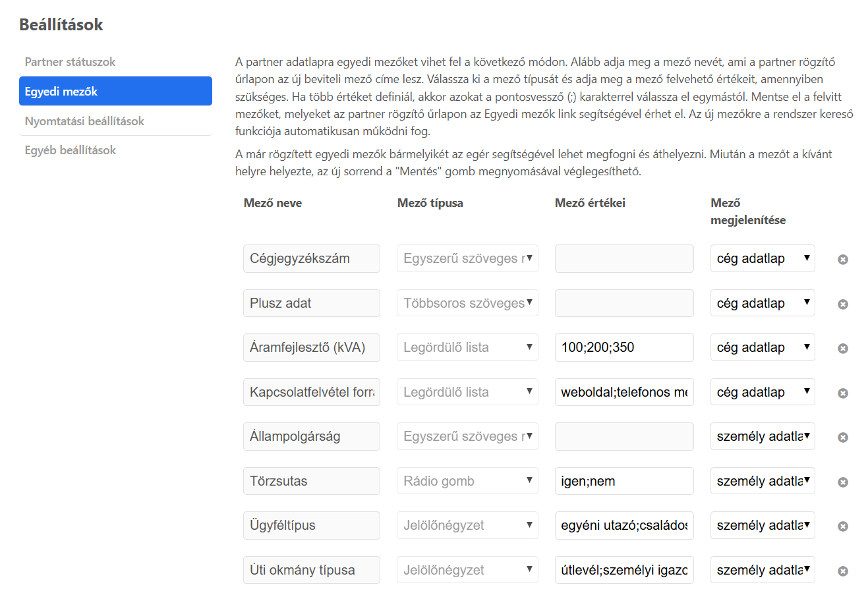
Task: Open Partner státuszok settings tab
Action: tap(70, 62)
